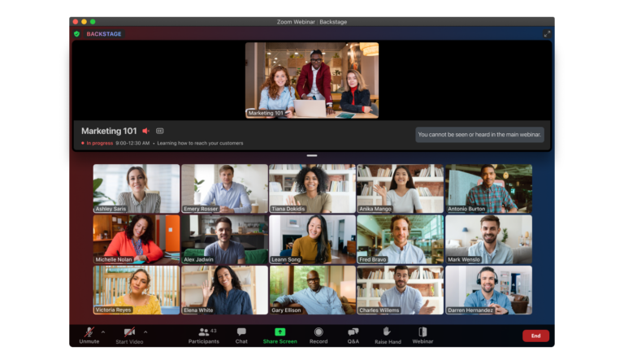Image resolution: width=624 pixels, height=364 pixels.
Task: Click the handle bar below webinar panel
Action: (312, 155)
